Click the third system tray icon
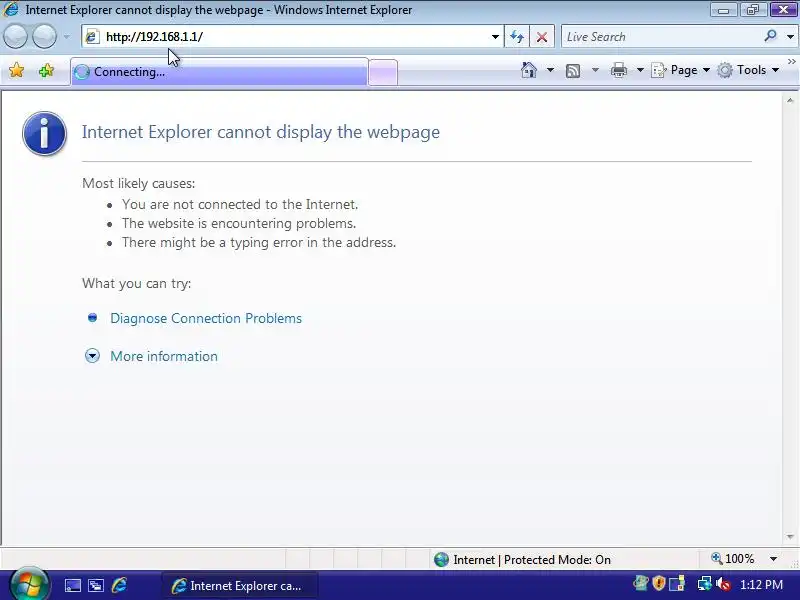Screen dimensions: 800x600 677,583
